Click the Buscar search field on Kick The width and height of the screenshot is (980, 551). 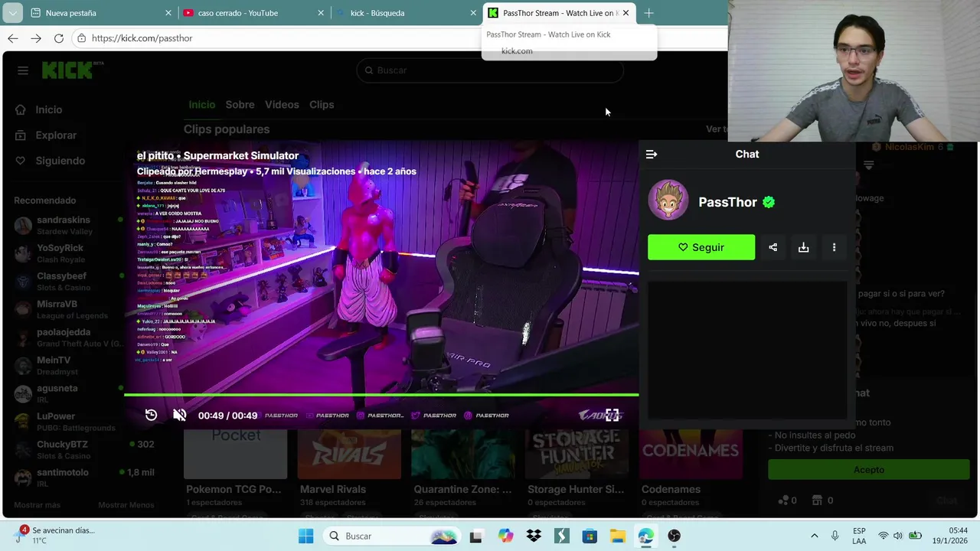490,70
